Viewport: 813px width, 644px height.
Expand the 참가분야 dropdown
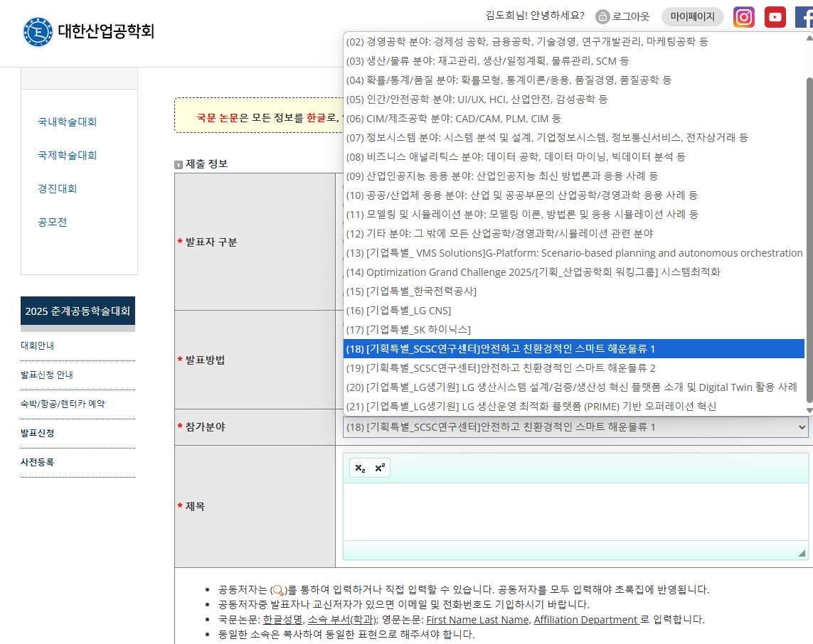(x=575, y=427)
